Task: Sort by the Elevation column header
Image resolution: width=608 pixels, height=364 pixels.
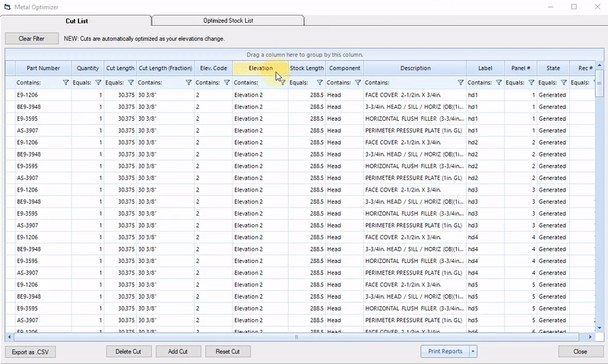Action: tap(260, 68)
